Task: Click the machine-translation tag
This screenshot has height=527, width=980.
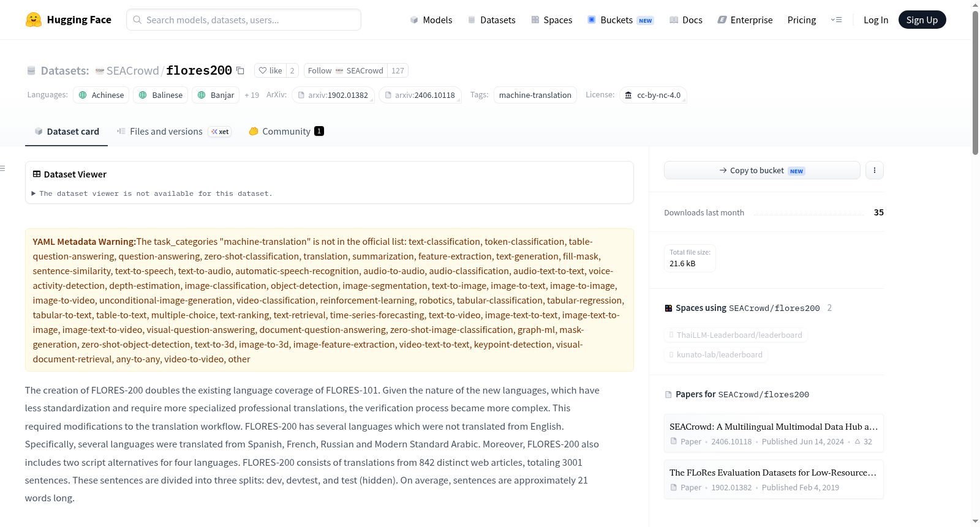Action: [x=535, y=95]
